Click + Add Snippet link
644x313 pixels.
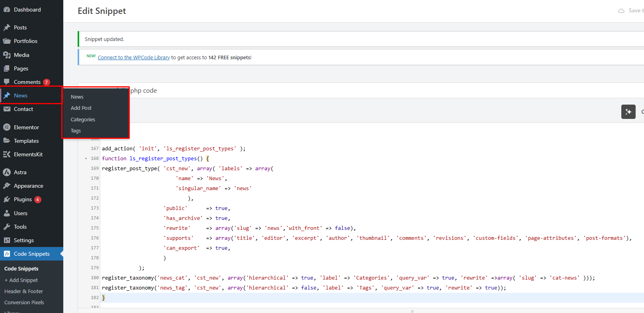click(21, 280)
